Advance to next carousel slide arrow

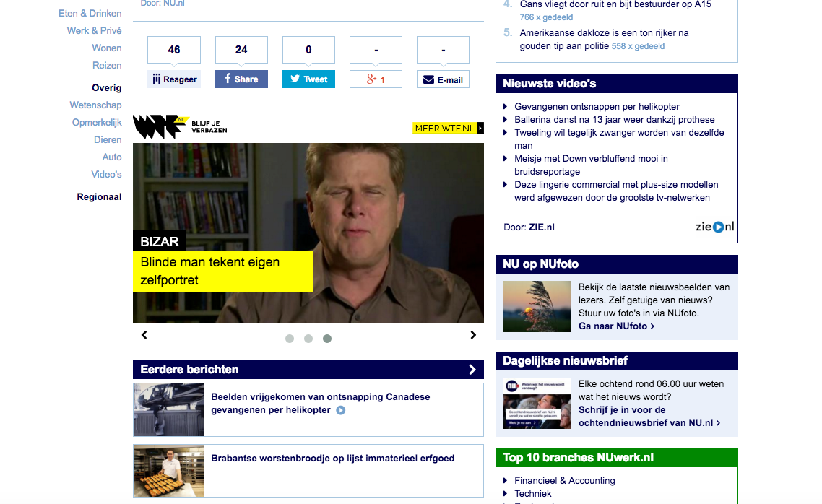click(473, 335)
